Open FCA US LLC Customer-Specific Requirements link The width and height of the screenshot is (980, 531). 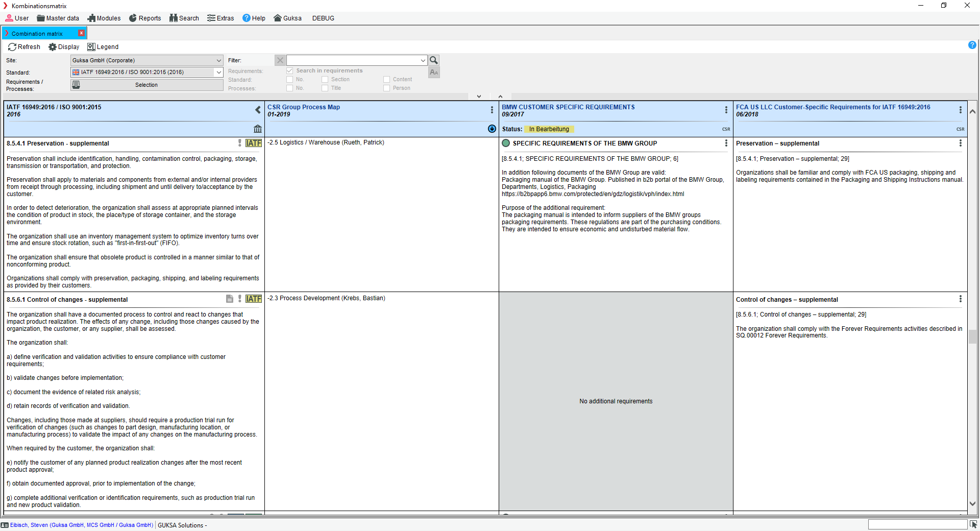click(833, 107)
